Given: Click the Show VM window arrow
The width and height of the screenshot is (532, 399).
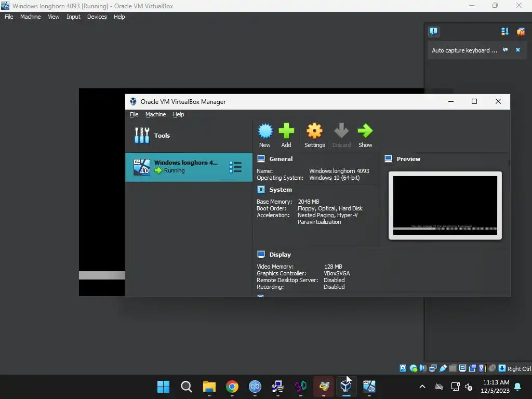Looking at the screenshot, I should point(365,135).
